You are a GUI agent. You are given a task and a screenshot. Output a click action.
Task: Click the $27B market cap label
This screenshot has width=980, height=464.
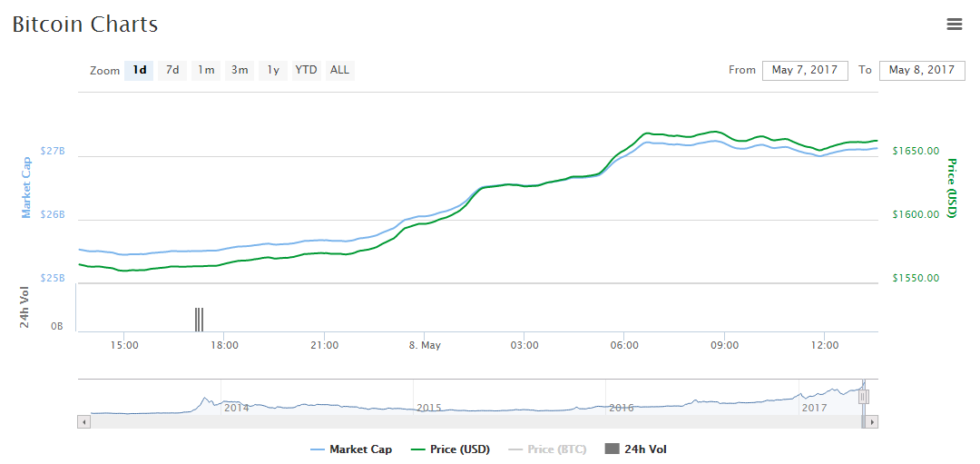53,152
